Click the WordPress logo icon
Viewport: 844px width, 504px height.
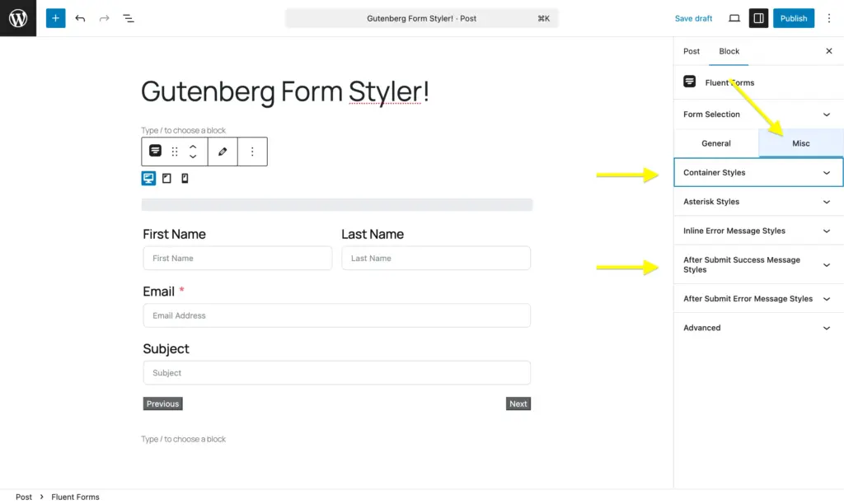coord(18,18)
